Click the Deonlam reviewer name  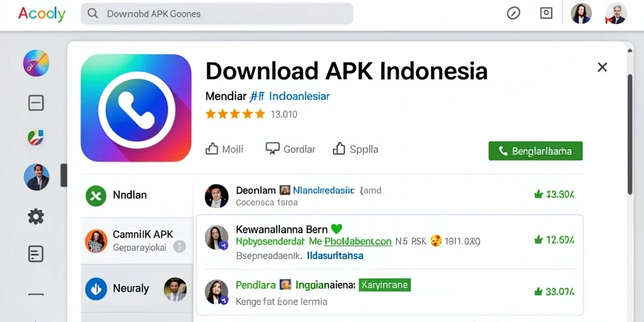pyautogui.click(x=256, y=191)
